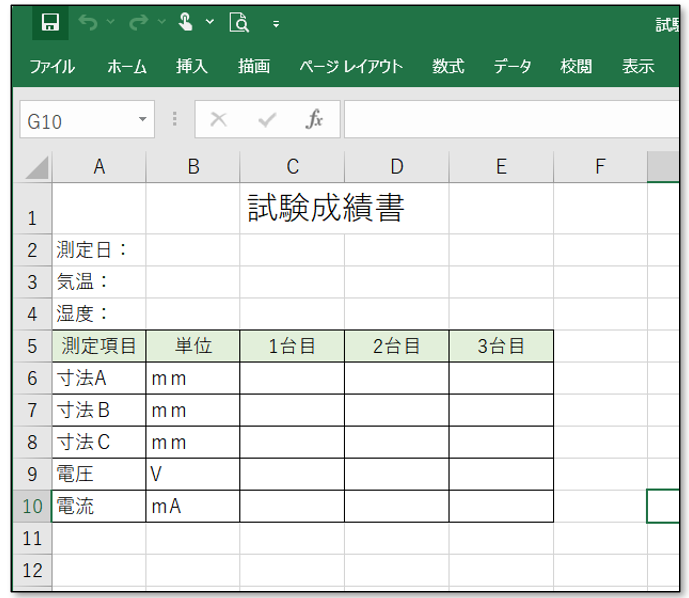Open the dropdown arrow next to touch mode
This screenshot has width=689, height=598.
point(210,22)
